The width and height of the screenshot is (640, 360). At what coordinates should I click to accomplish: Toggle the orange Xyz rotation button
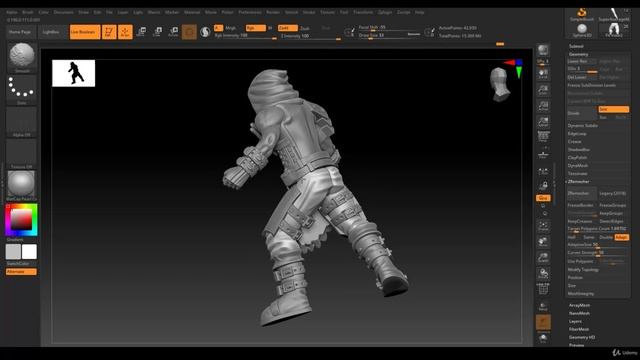tap(542, 198)
